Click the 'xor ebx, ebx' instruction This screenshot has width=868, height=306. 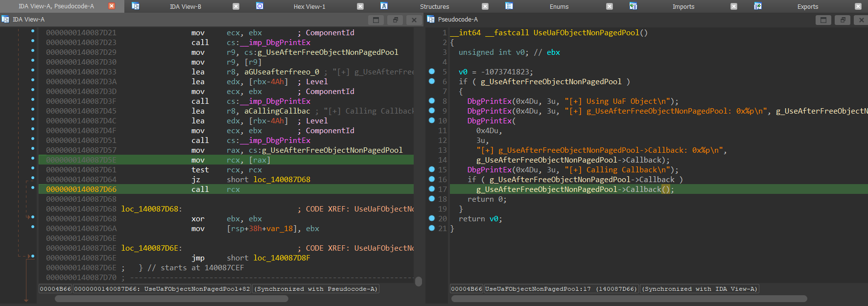point(226,219)
